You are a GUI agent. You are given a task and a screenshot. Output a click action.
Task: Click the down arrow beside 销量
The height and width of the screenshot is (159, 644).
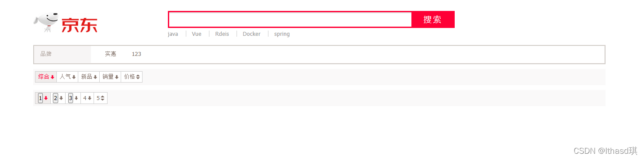117,77
